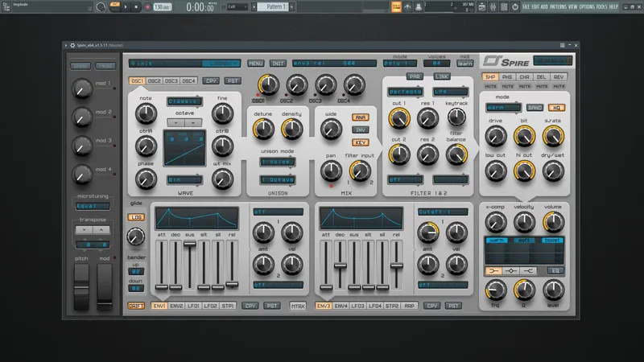Click the ENV1 sustain slider
The width and height of the screenshot is (644, 362).
pyautogui.click(x=190, y=265)
